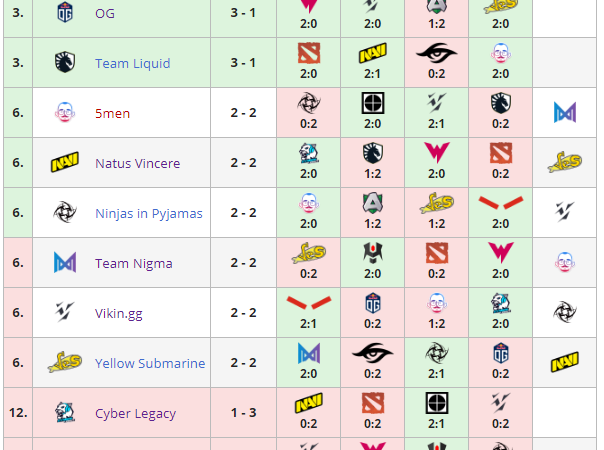The height and width of the screenshot is (450, 604).
Task: Click NAVI upcoming opponent logo in Yellow Submarine row
Action: tap(565, 362)
